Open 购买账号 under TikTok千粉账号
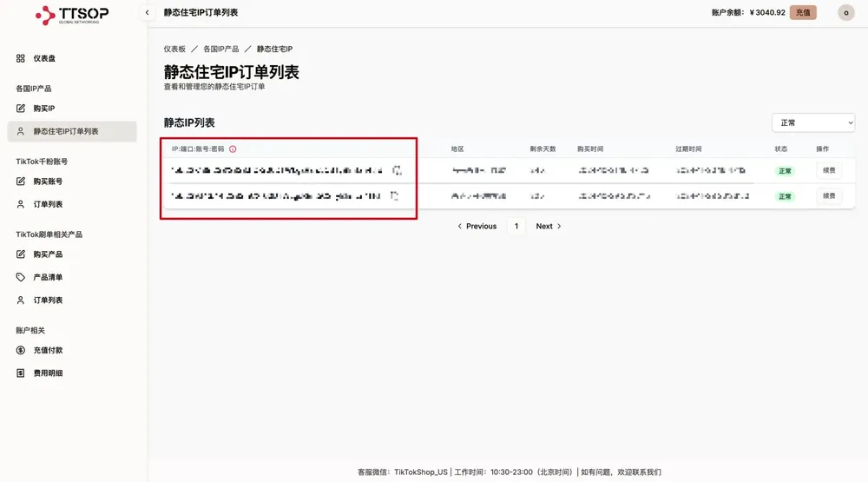 pyautogui.click(x=48, y=182)
